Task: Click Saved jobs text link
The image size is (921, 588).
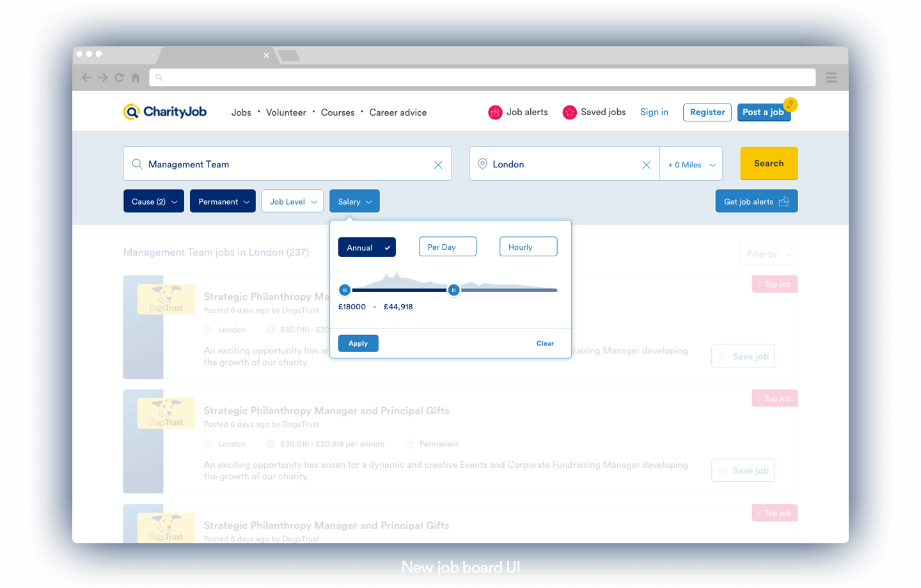Action: pyautogui.click(x=603, y=112)
